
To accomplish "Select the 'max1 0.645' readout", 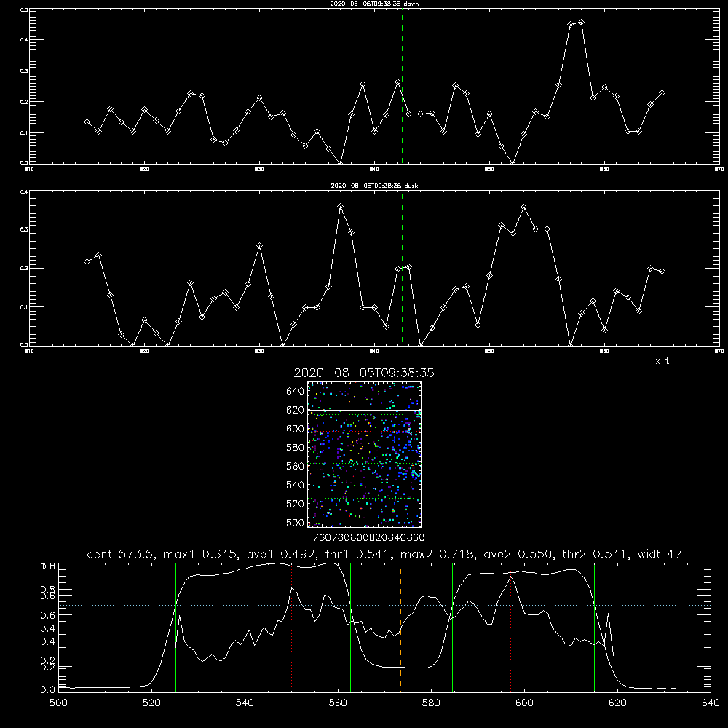I will (x=201, y=554).
